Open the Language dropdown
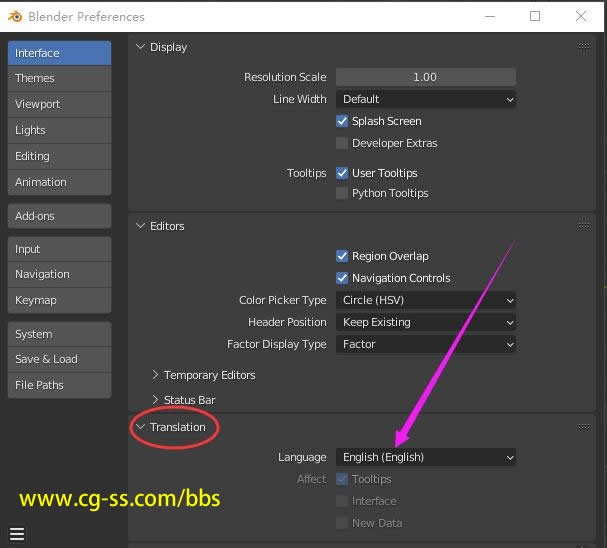This screenshot has width=607, height=548. click(x=426, y=457)
